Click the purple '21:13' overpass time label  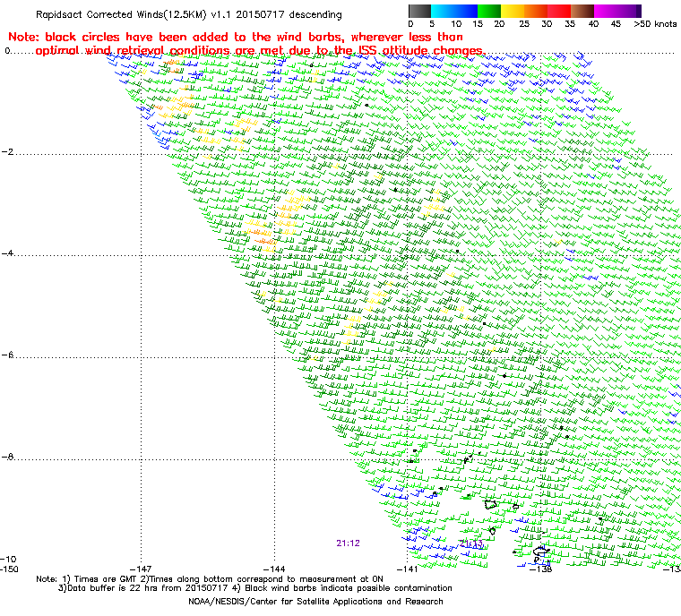[x=471, y=544]
